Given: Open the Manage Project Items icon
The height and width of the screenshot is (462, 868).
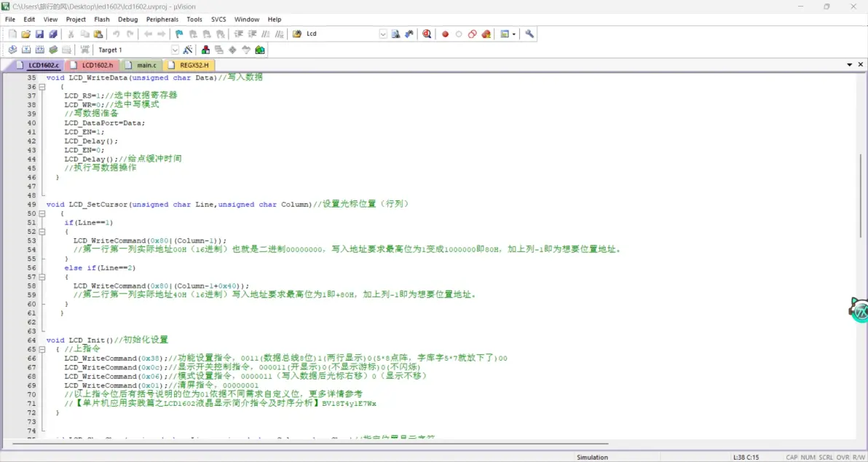Looking at the screenshot, I should 205,50.
